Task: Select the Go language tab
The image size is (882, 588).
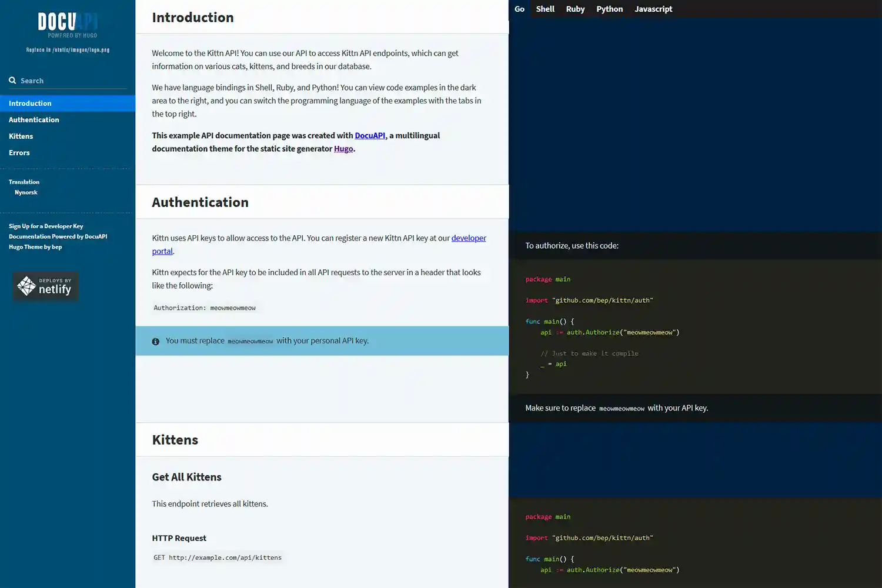Action: coord(519,9)
